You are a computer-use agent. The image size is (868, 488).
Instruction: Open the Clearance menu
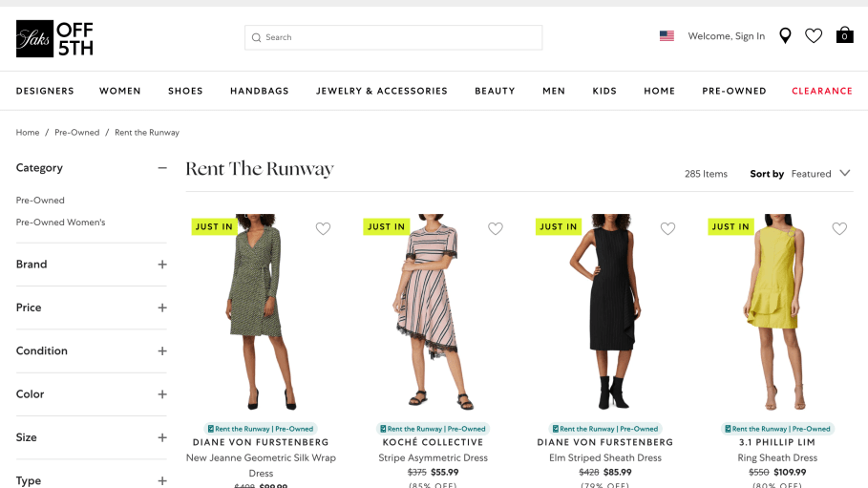click(822, 91)
